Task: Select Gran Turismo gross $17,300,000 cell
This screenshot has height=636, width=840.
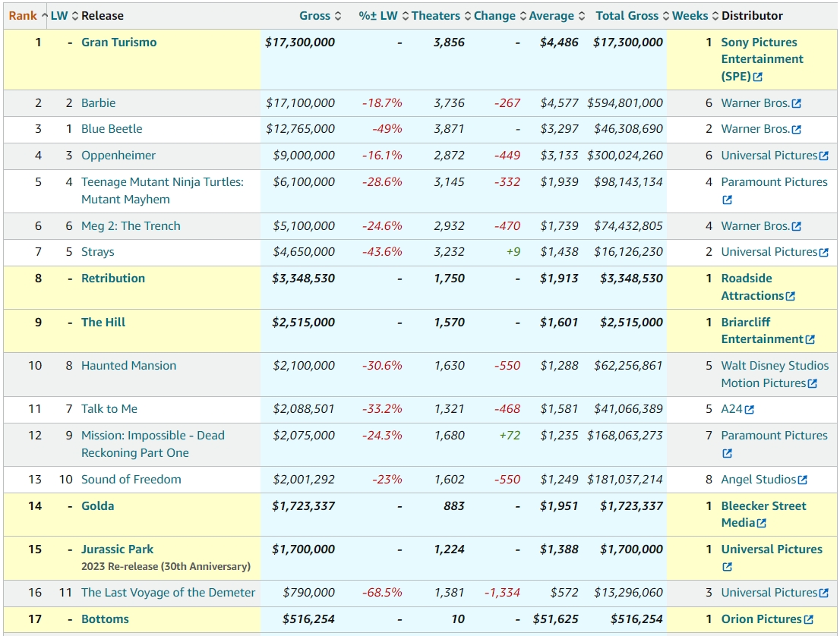Action: (299, 43)
